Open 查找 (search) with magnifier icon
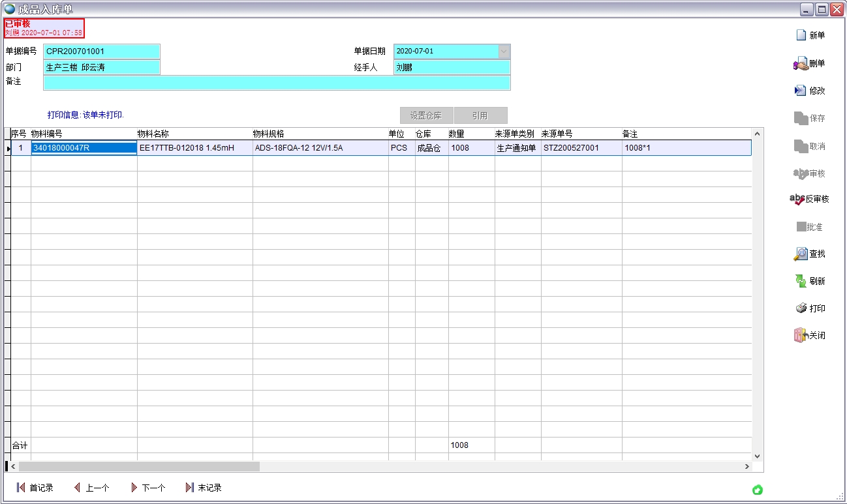The image size is (847, 504). tap(801, 254)
